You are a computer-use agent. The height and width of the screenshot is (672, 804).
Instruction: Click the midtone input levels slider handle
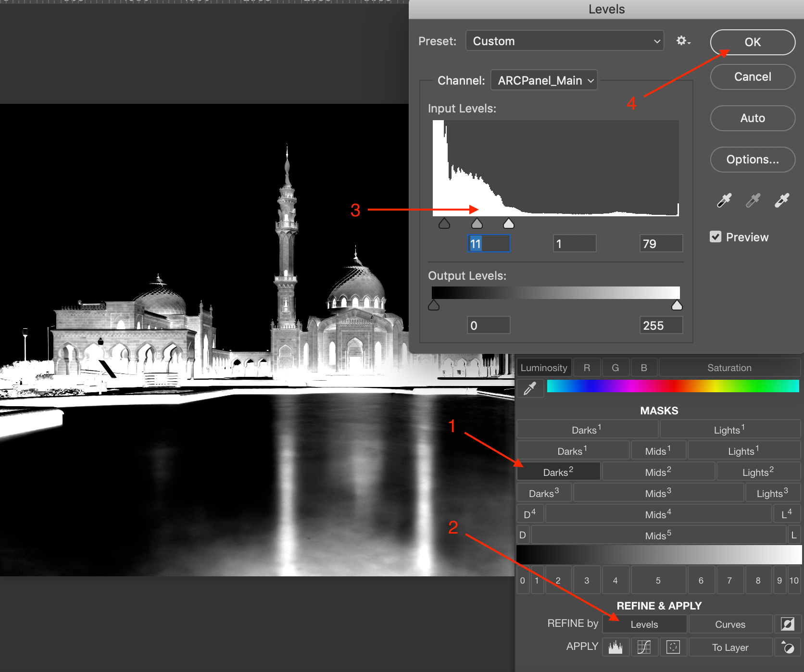point(477,224)
